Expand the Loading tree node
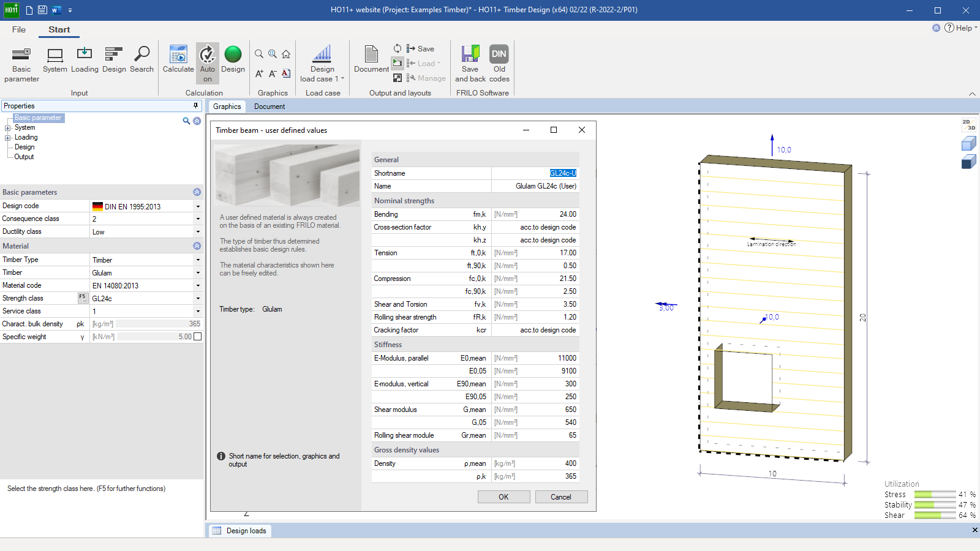Image resolution: width=980 pixels, height=551 pixels. coord(8,138)
